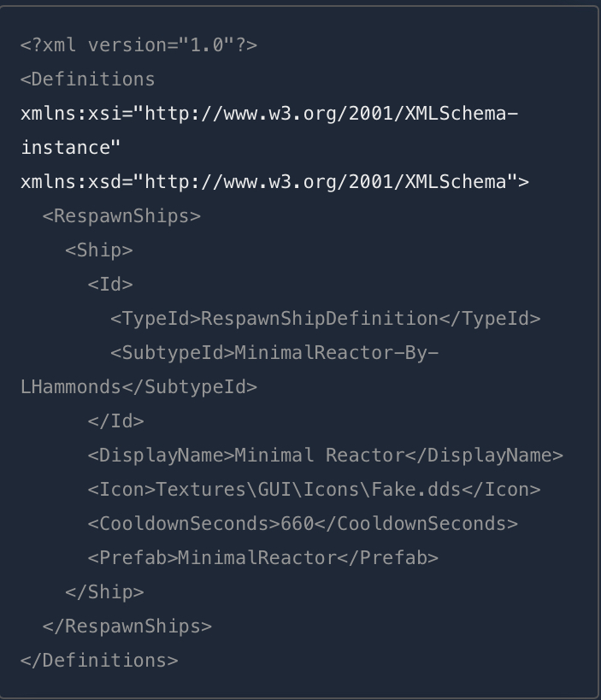Click the closing Ship tag
This screenshot has height=700, width=601.
[x=104, y=591]
